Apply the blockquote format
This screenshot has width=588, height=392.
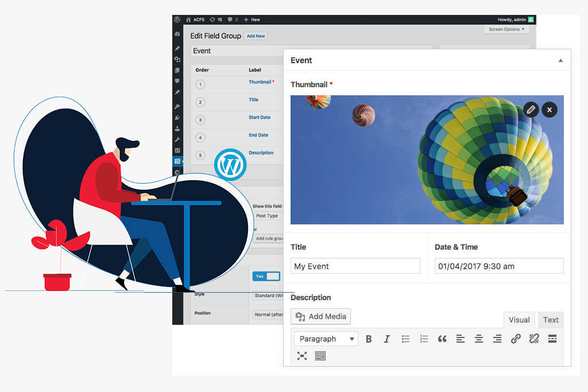pos(442,339)
